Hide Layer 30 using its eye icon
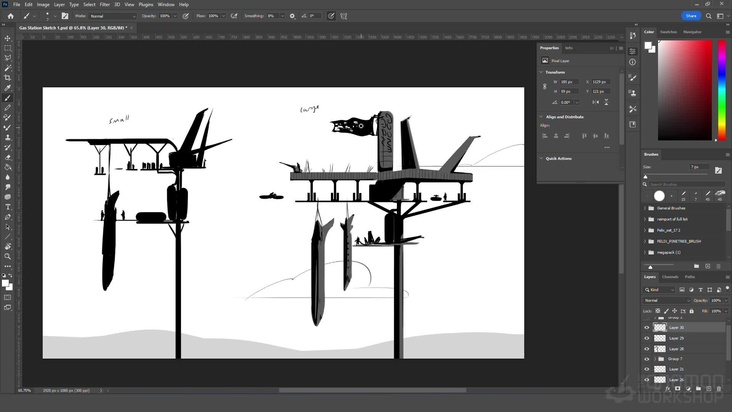 pyautogui.click(x=646, y=327)
